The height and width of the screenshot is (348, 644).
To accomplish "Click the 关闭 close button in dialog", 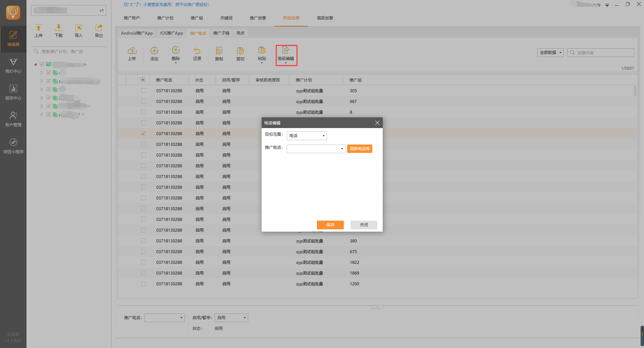I will (364, 225).
